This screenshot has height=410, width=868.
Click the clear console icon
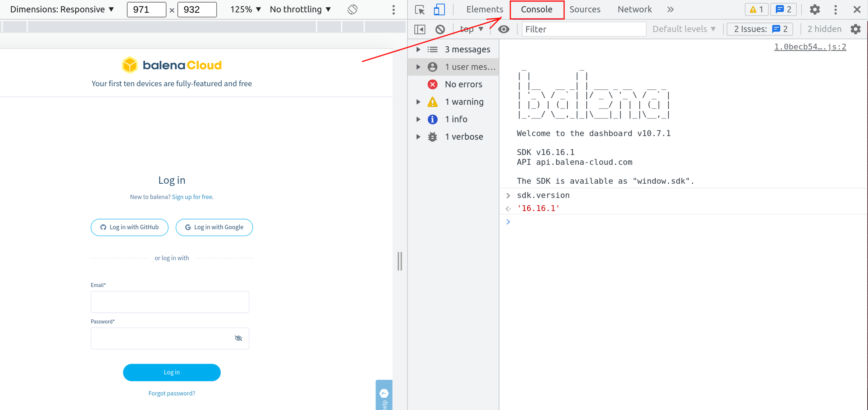pos(440,29)
